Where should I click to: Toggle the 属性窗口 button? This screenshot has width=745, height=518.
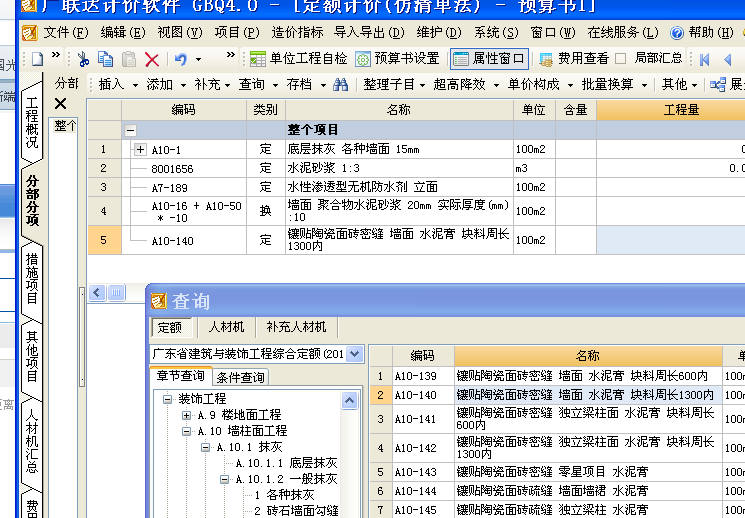tap(489, 58)
